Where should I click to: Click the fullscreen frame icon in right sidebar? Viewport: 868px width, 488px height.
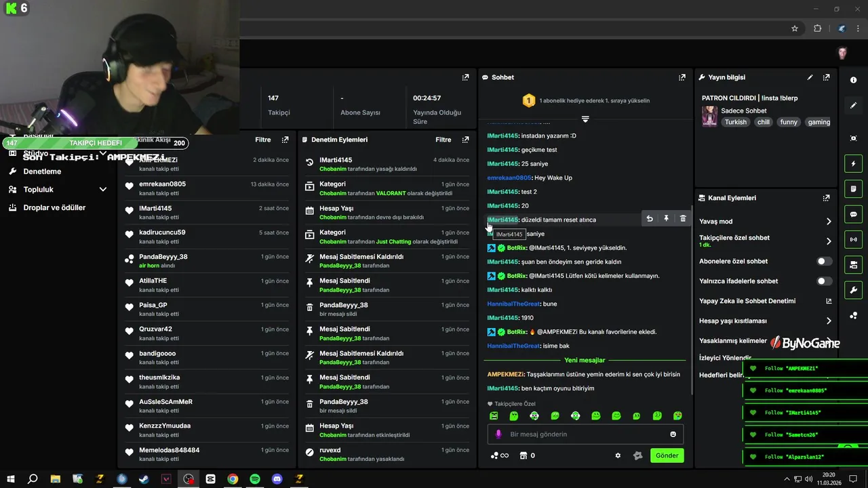853,138
